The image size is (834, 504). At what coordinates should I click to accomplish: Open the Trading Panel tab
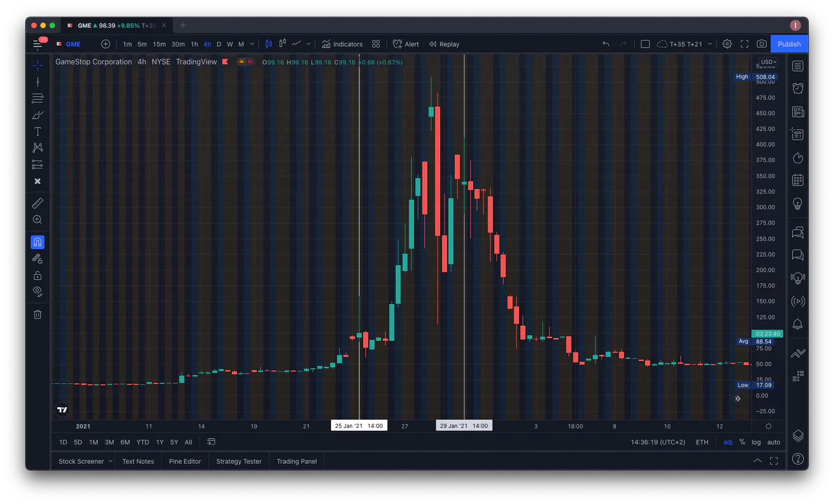pos(297,461)
